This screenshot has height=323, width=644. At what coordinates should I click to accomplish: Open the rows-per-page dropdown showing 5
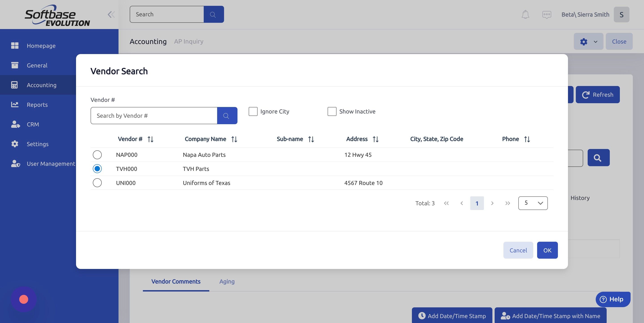pyautogui.click(x=533, y=203)
